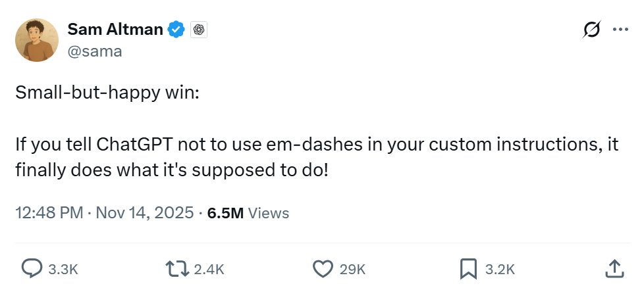Share the post via the share icon

(613, 268)
